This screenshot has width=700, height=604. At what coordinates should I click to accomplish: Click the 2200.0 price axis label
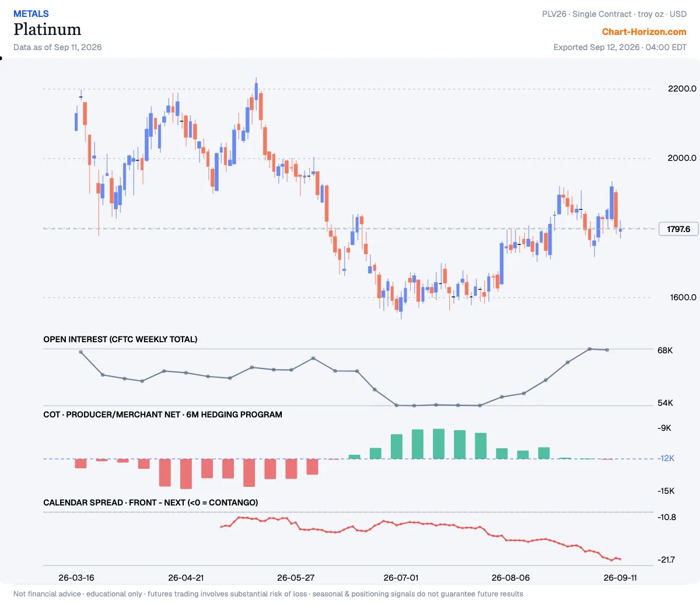(x=682, y=89)
